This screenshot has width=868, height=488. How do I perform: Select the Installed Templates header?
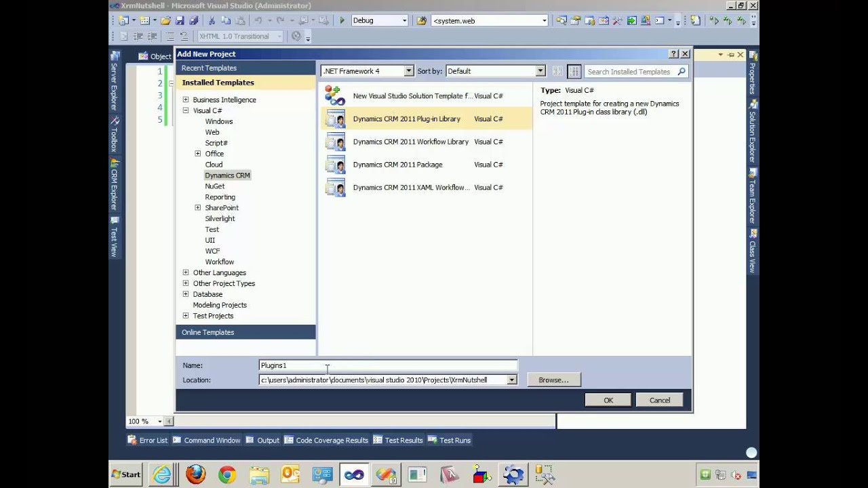245,83
